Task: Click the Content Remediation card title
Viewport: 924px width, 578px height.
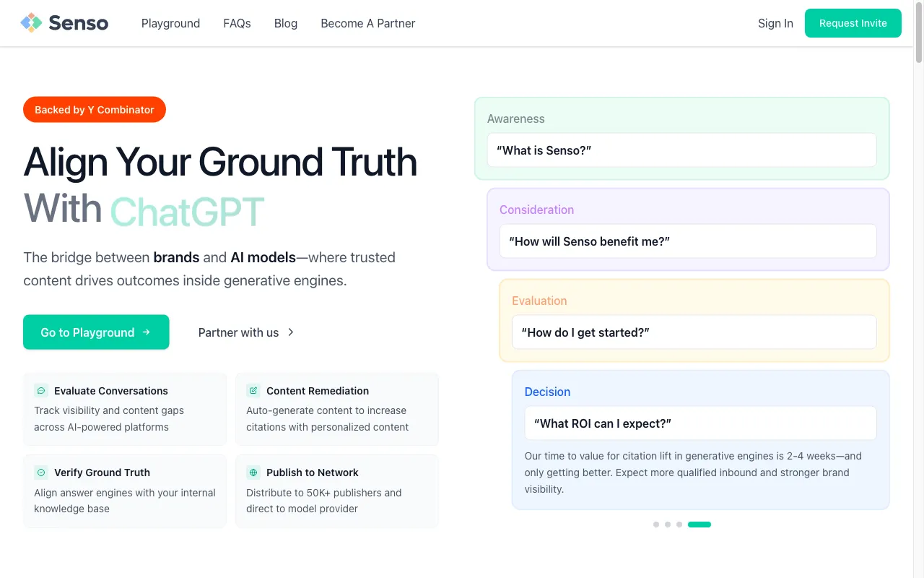Action: 318,391
